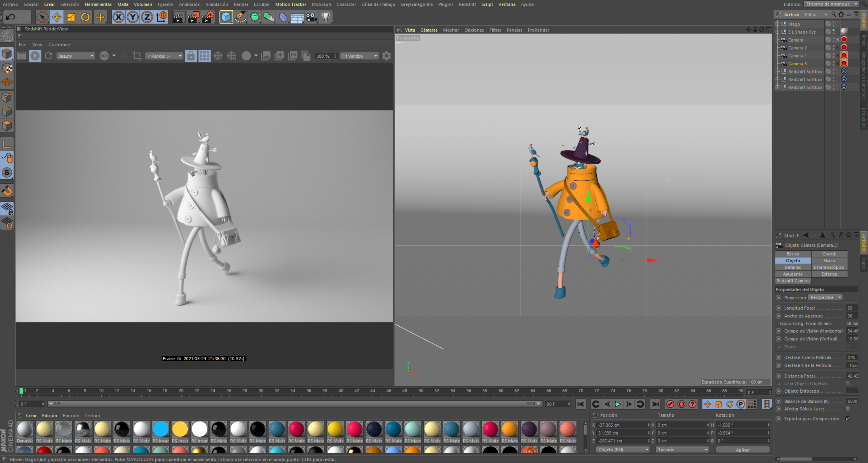The height and width of the screenshot is (463, 868).
Task: Enable the Snap magnet tool
Action: pyautogui.click(x=7, y=191)
